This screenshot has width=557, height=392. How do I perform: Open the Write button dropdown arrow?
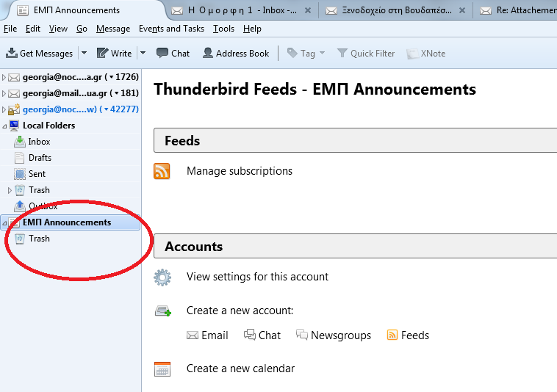143,53
